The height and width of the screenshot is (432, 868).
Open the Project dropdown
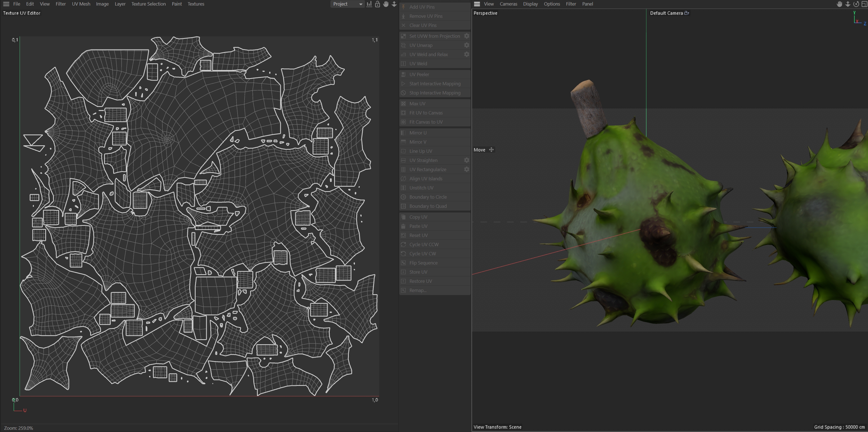pyautogui.click(x=347, y=4)
